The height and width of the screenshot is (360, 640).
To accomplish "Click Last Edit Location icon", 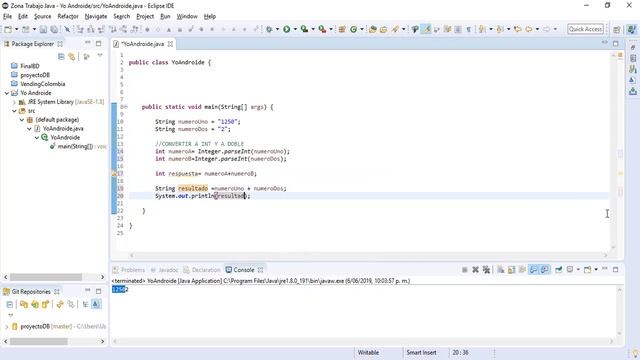I will point(518,29).
